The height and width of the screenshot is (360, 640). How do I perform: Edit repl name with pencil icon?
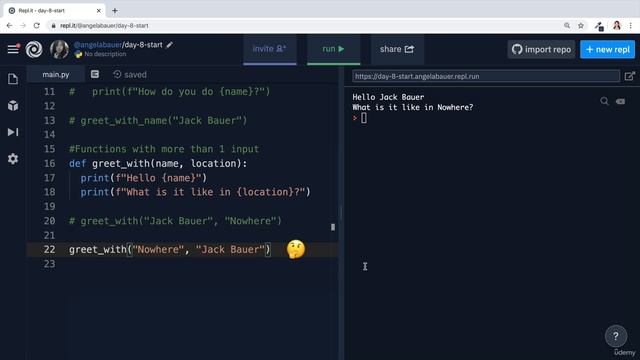coord(169,45)
